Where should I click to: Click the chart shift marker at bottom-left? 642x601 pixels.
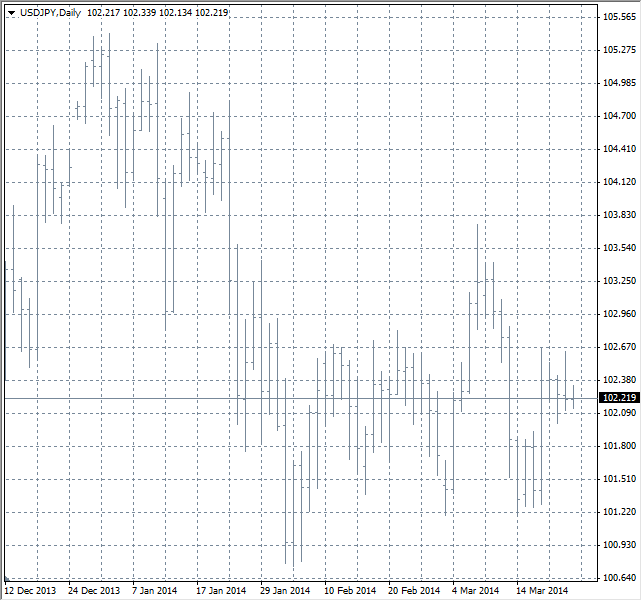pos(8,580)
